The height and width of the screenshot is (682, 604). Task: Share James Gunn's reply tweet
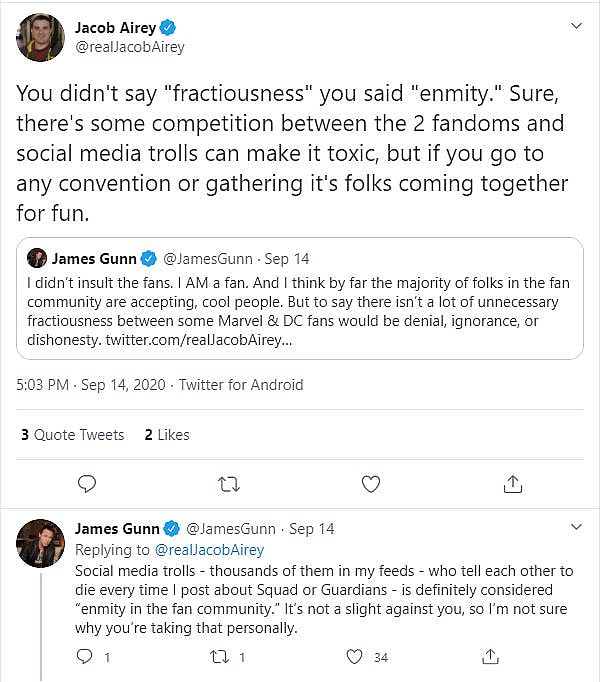pyautogui.click(x=490, y=657)
